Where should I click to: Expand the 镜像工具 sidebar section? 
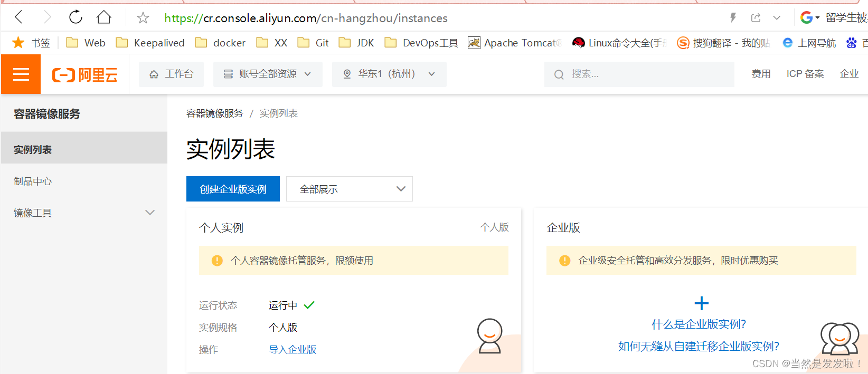84,213
